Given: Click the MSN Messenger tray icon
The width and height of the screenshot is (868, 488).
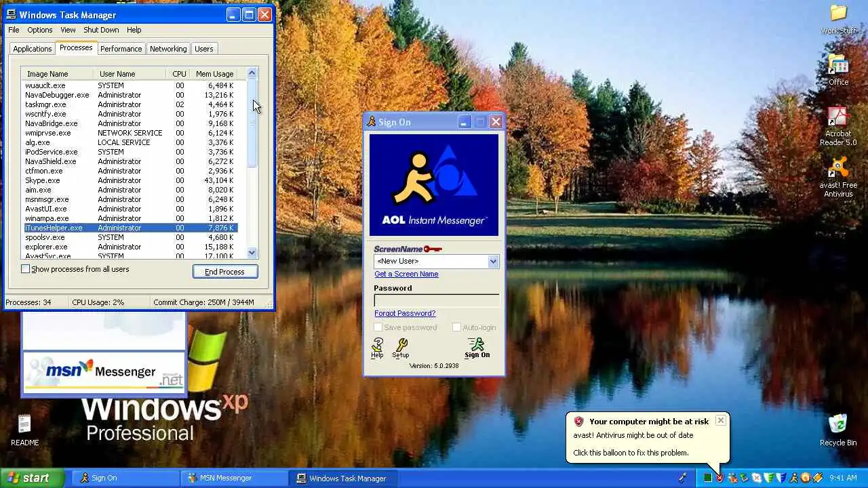Looking at the screenshot, I should [732, 478].
